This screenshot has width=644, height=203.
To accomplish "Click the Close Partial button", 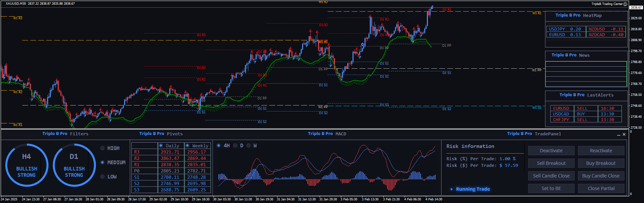I will point(601,188).
